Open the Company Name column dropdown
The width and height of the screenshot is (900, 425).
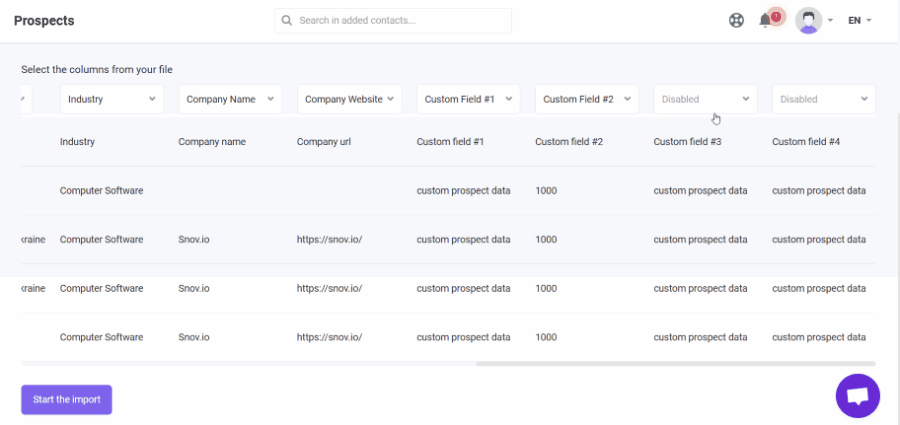coord(230,99)
